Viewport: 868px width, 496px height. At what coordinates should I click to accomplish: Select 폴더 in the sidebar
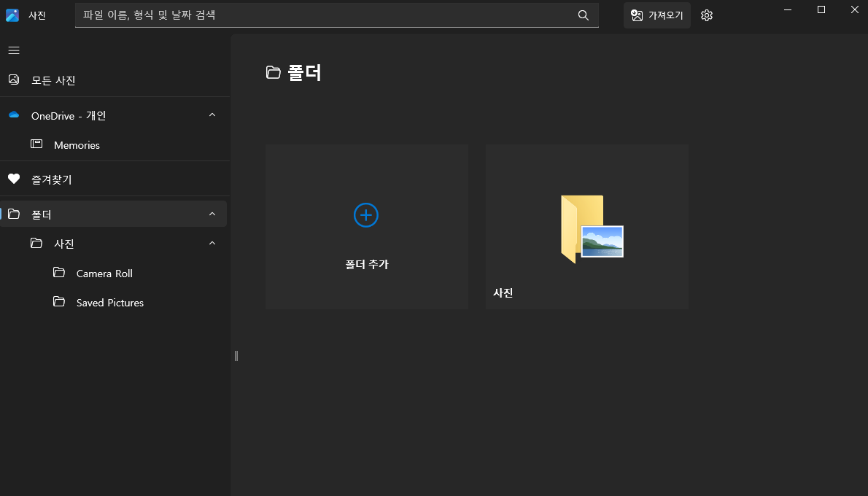click(114, 214)
